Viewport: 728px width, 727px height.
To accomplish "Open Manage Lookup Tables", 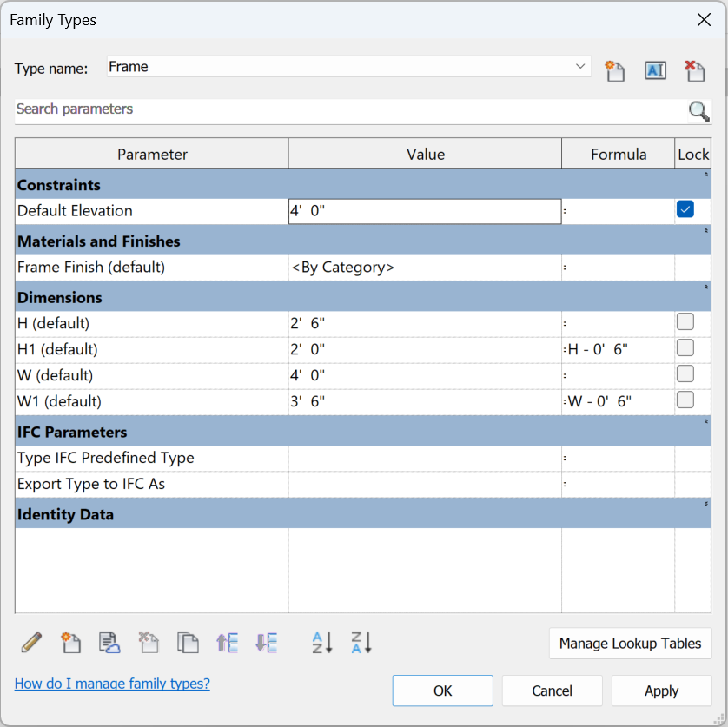I will click(630, 644).
